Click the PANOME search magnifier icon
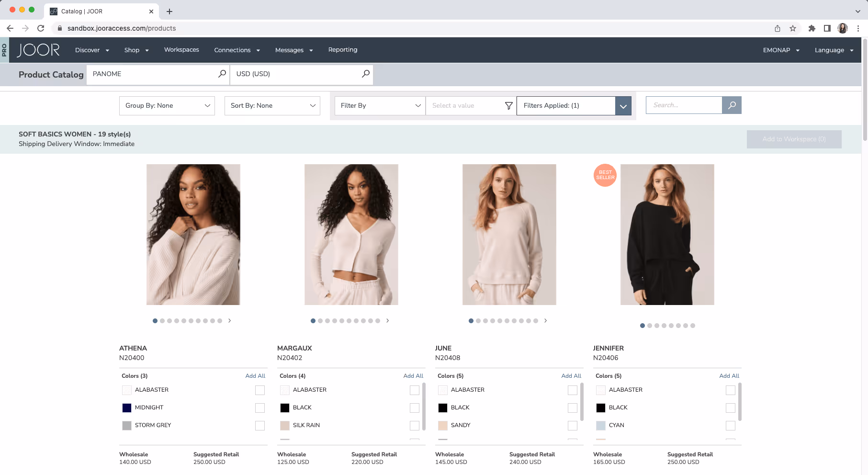The height and width of the screenshot is (475, 868). (222, 74)
